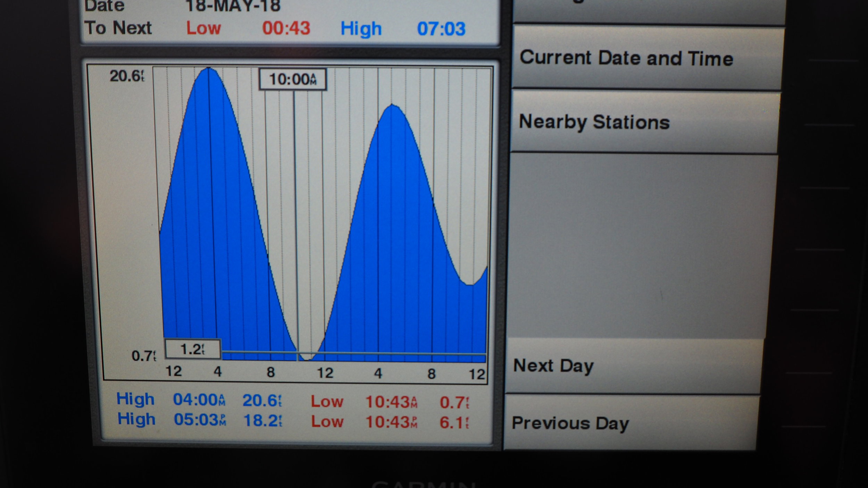Select the 05:03 PM high tide time
Viewport: 868px width, 488px height.
(200, 420)
